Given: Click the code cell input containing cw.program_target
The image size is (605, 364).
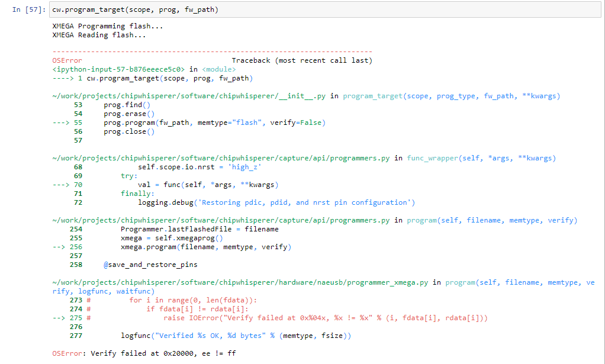Looking at the screenshot, I should pyautogui.click(x=325, y=9).
